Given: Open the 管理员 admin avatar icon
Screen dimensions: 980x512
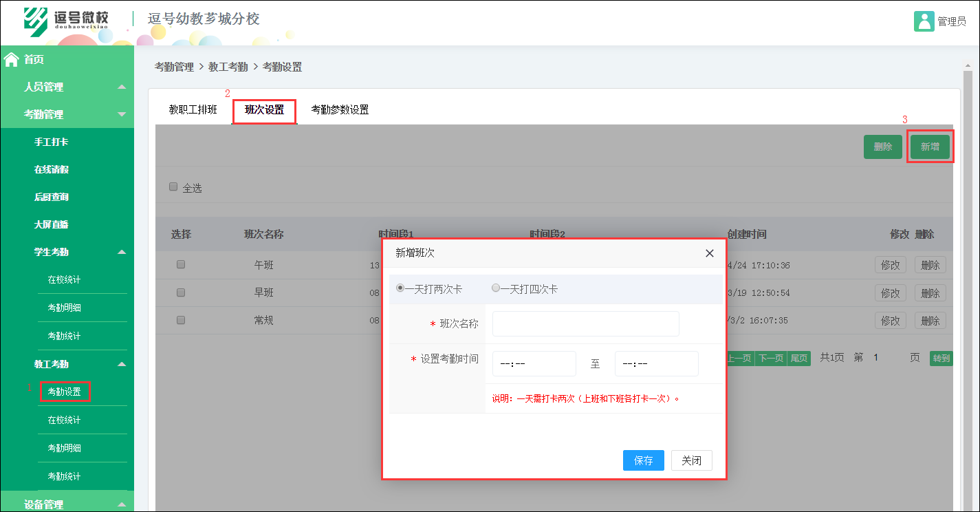Looking at the screenshot, I should pos(924,21).
